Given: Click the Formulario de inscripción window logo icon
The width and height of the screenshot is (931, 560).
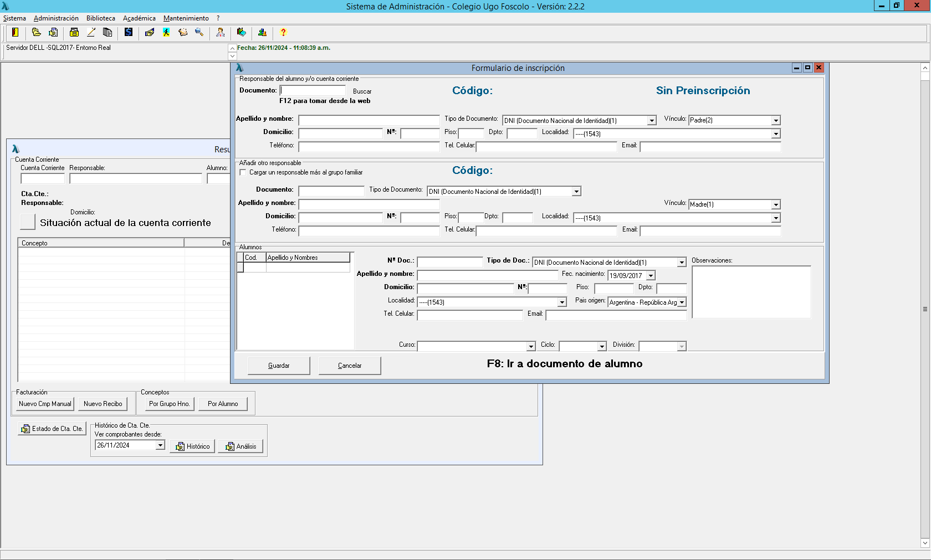Looking at the screenshot, I should point(239,68).
